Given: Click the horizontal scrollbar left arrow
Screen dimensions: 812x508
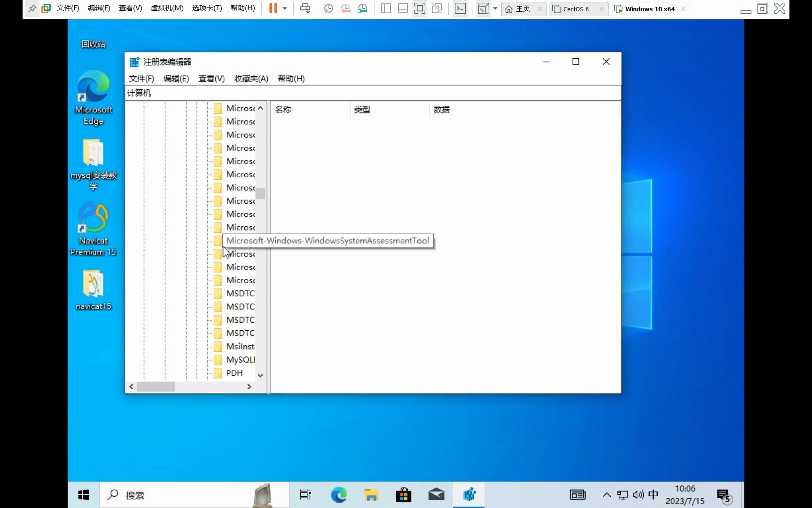Looking at the screenshot, I should click(x=132, y=387).
